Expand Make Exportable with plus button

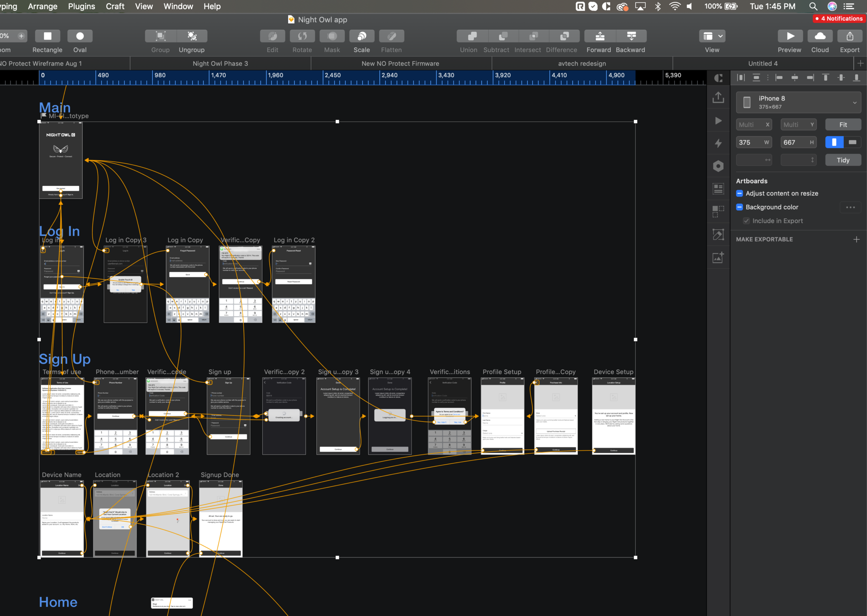pyautogui.click(x=856, y=239)
